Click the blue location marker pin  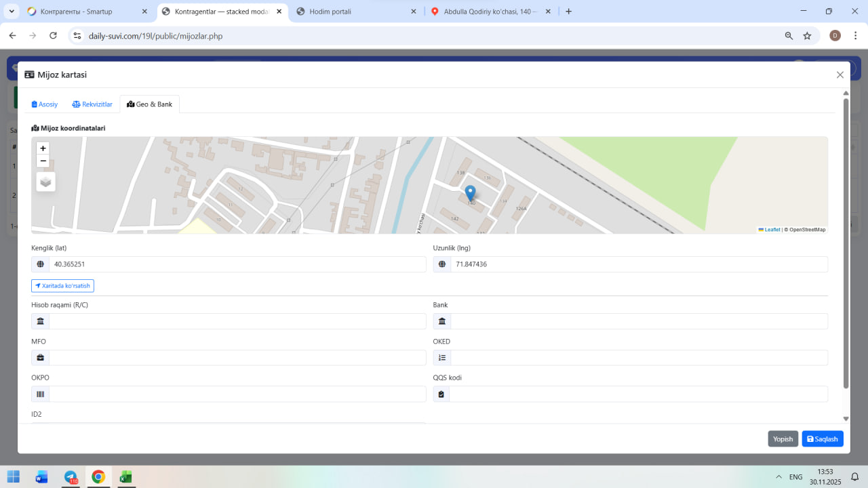tap(470, 194)
